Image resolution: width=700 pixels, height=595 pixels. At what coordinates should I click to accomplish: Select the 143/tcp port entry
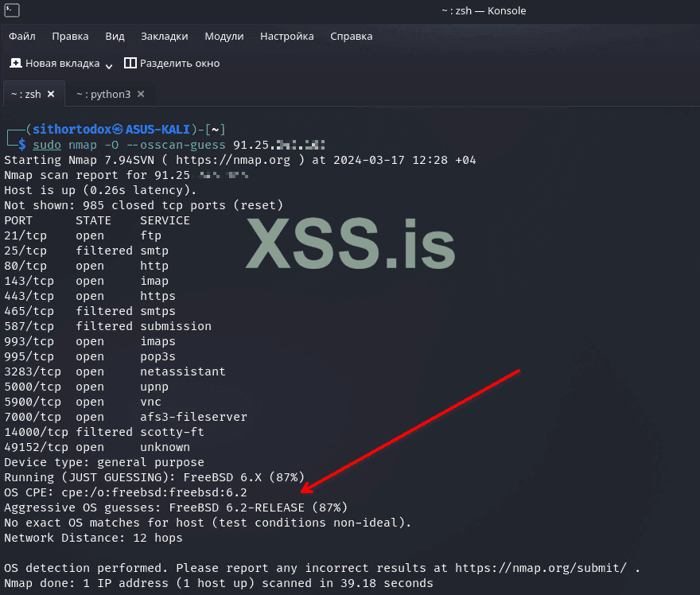click(x=29, y=281)
